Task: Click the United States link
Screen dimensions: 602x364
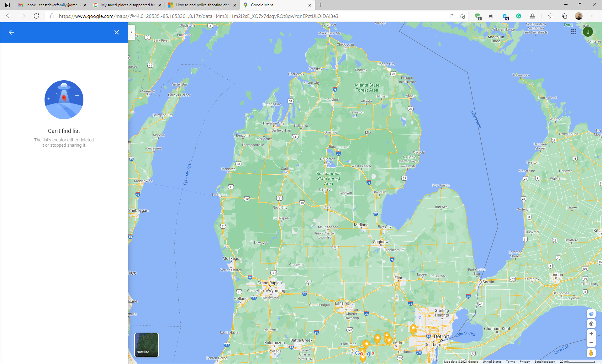Action: (x=492, y=362)
